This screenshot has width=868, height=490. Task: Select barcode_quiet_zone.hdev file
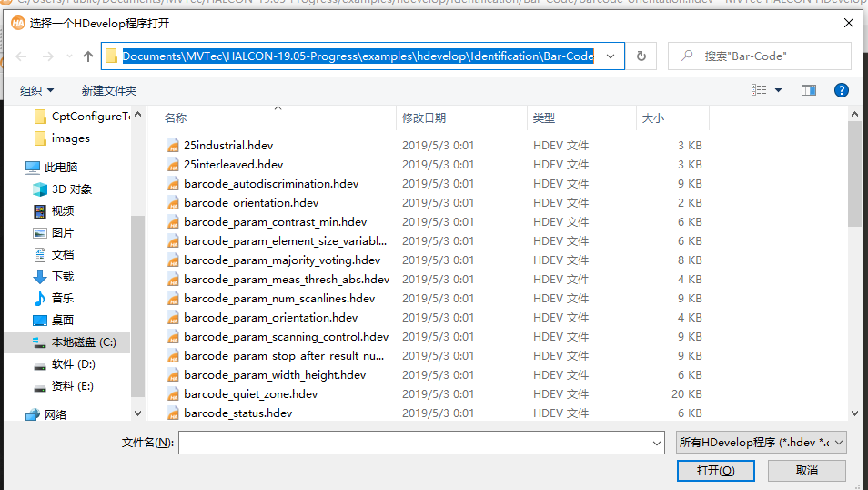point(251,394)
